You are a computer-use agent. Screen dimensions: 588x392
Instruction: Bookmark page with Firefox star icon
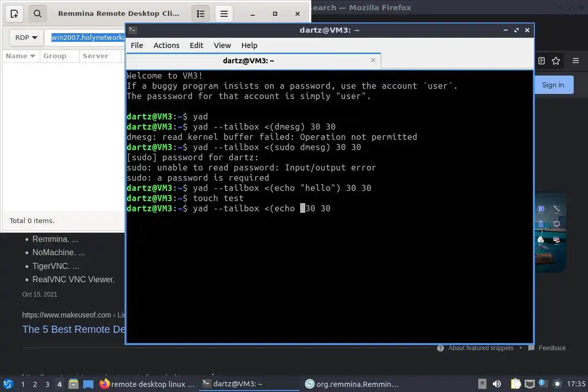coord(556,61)
